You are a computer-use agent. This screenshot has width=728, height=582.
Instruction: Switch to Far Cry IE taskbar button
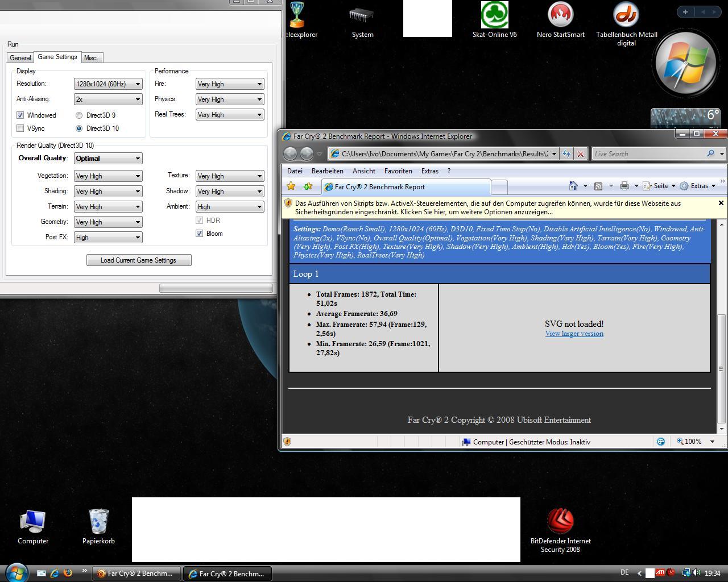tap(227, 573)
